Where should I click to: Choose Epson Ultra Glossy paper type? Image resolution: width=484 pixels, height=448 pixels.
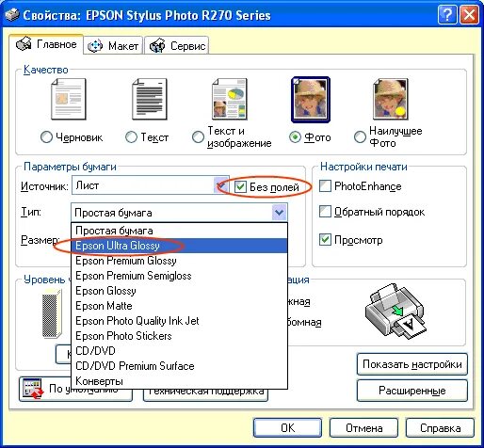[x=180, y=246]
